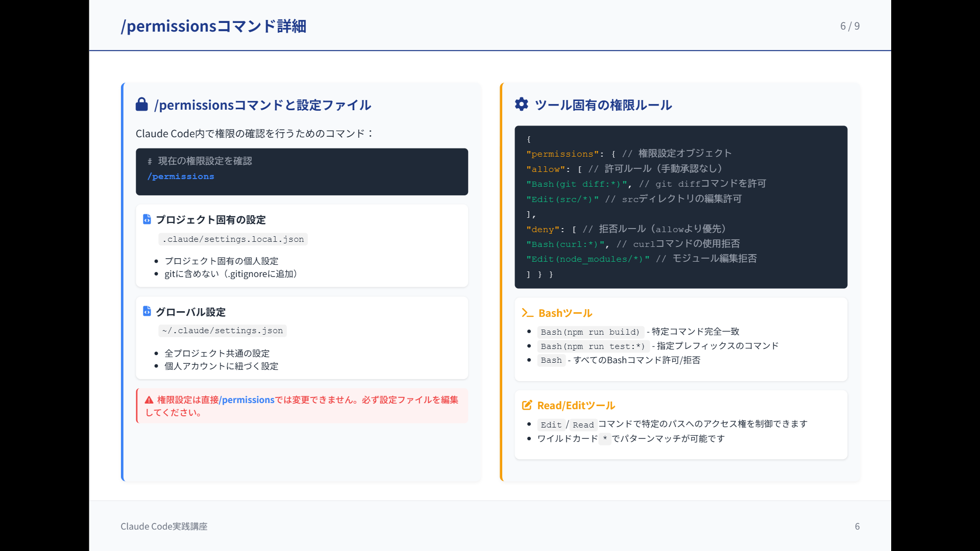Click bullet gitに含めない（.gitignoreに追加）

(x=231, y=274)
